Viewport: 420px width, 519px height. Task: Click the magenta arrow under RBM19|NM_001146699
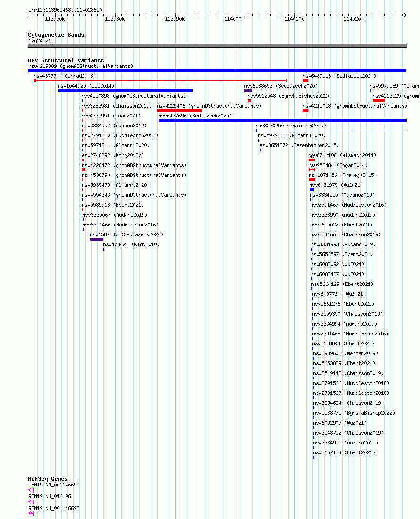coord(31,490)
